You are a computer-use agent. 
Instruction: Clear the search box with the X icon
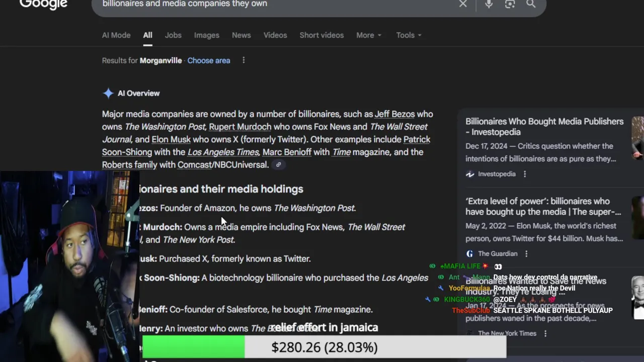pos(463,4)
